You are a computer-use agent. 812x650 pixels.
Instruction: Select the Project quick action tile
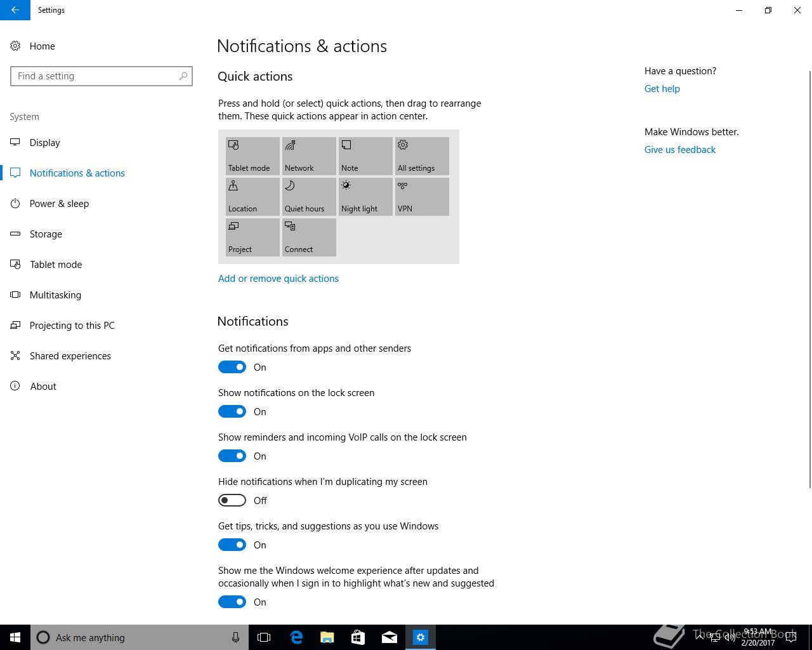(252, 237)
